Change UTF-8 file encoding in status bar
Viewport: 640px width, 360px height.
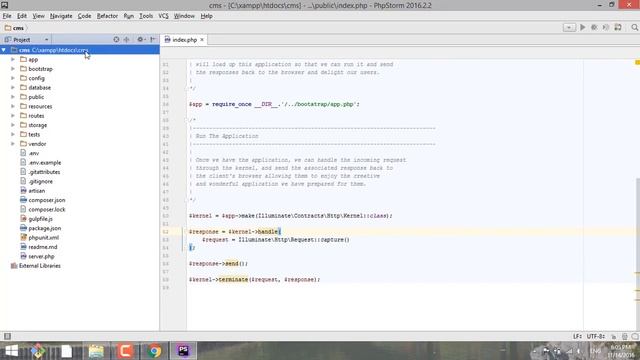[x=596, y=336]
